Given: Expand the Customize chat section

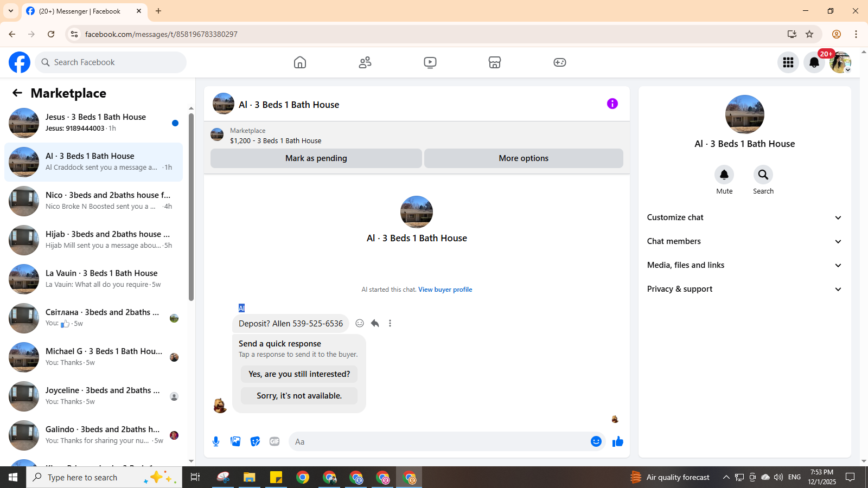Looking at the screenshot, I should [744, 217].
